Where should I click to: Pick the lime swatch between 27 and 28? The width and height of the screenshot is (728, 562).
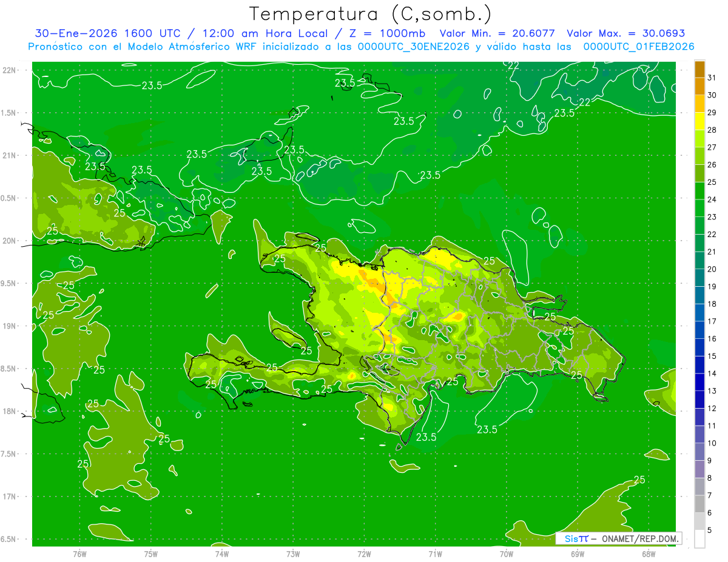[x=699, y=139]
